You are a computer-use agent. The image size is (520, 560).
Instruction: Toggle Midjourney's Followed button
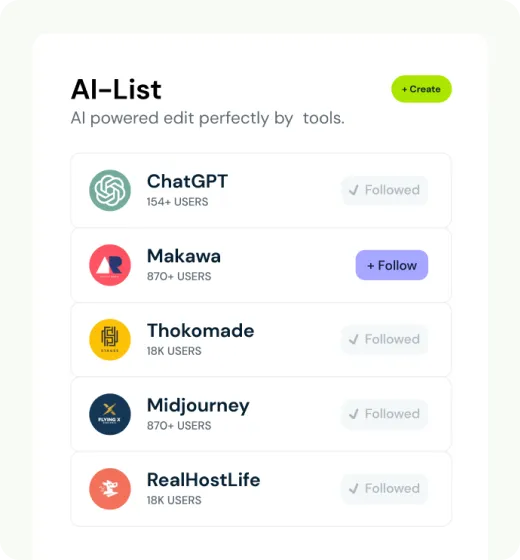tap(385, 414)
